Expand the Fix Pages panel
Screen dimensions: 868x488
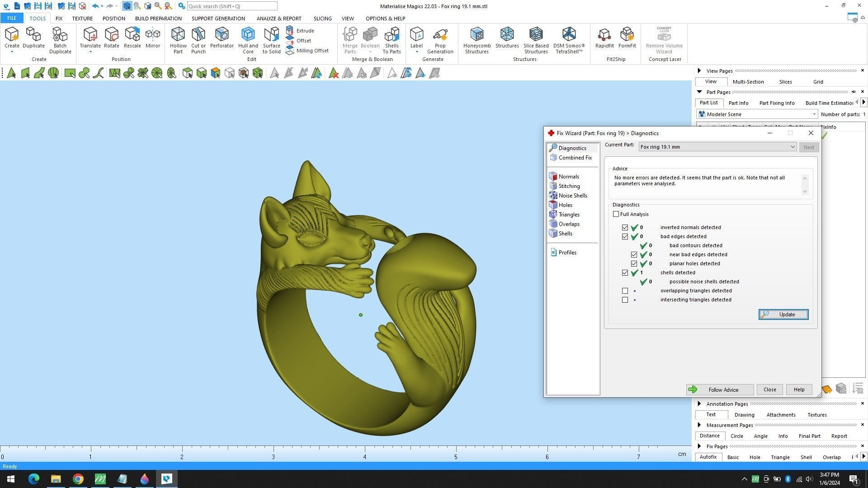click(699, 446)
